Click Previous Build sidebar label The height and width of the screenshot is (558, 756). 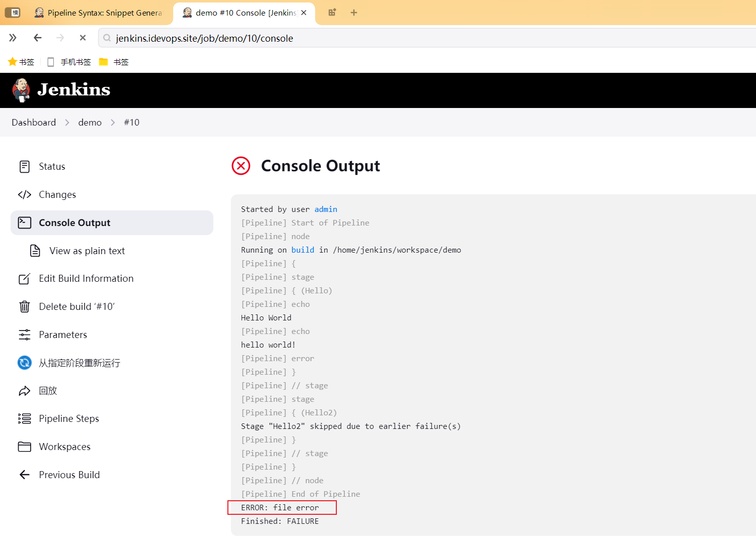point(69,475)
